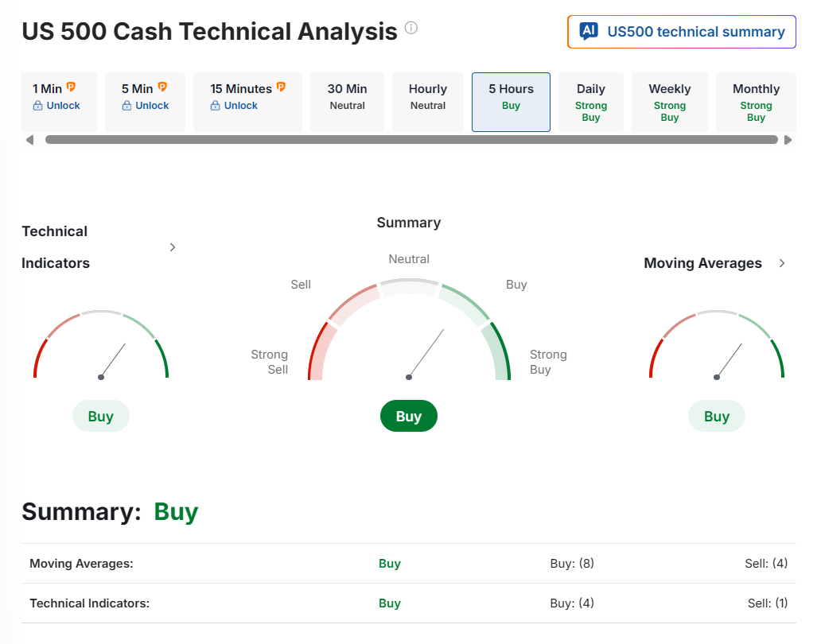
Task: Click the dark green Summary Buy badge
Action: pos(409,416)
